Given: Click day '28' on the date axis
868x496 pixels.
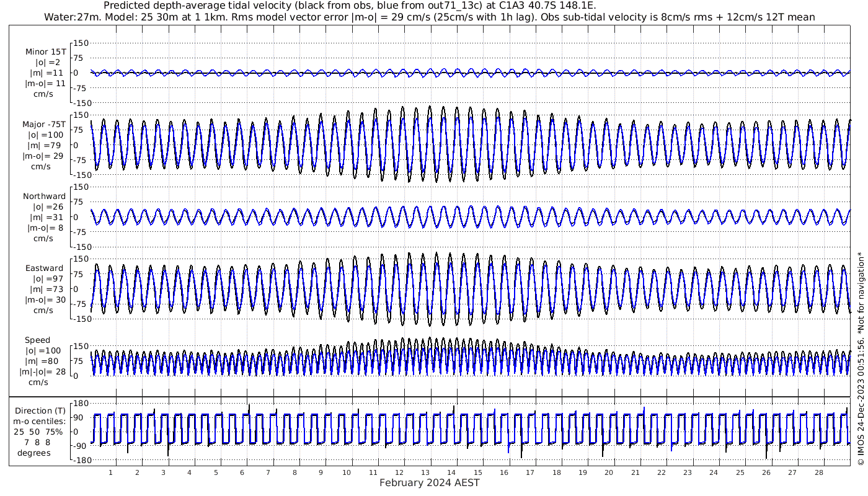Looking at the screenshot, I should click(x=818, y=472).
